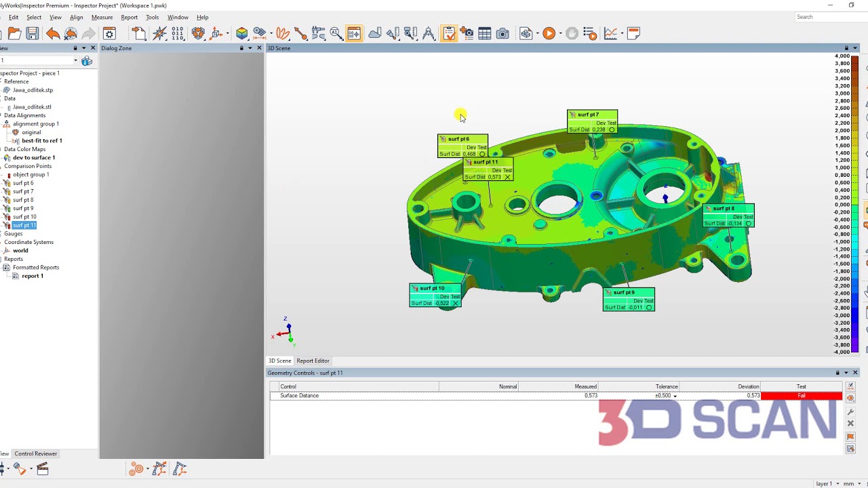Open the dropdown arrow next to the Play icon
The height and width of the screenshot is (488, 868).
(x=560, y=33)
